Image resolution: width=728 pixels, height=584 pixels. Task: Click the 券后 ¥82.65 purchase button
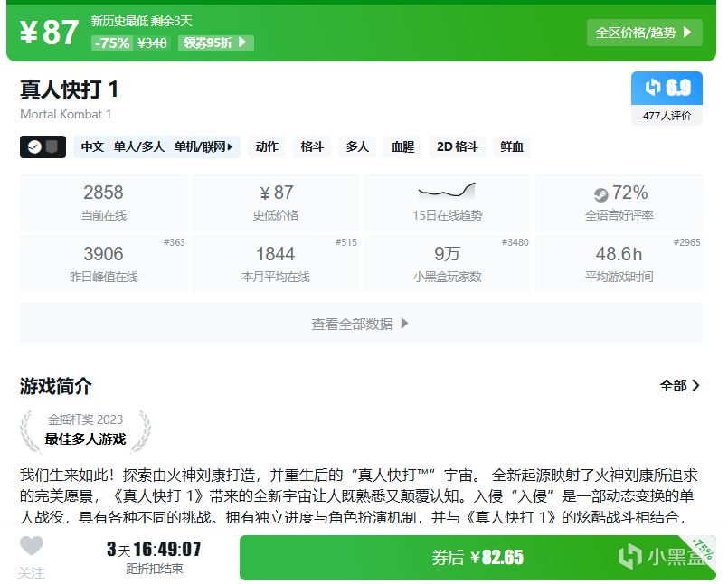click(x=477, y=557)
